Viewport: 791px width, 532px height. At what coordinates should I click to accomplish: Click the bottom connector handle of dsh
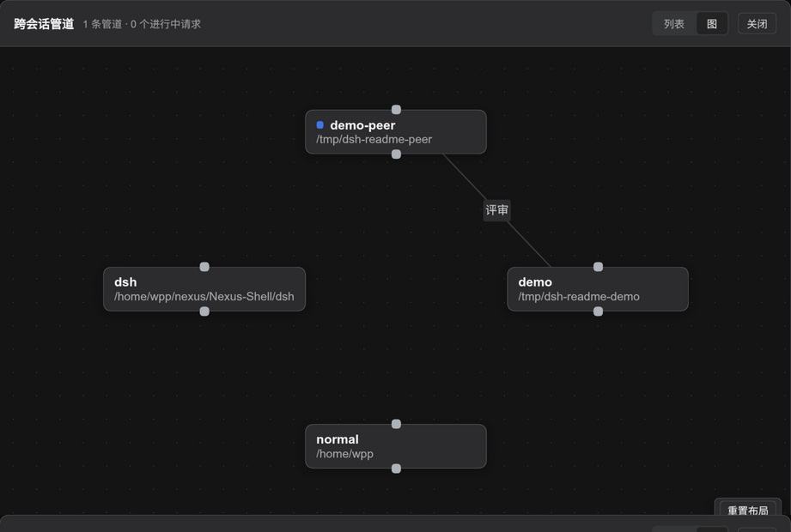(204, 311)
